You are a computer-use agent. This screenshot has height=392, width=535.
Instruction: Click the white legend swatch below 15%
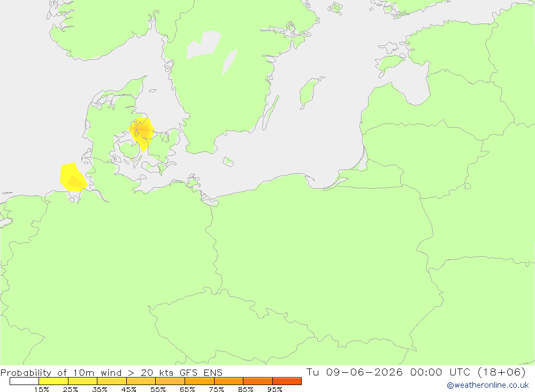click(24, 381)
